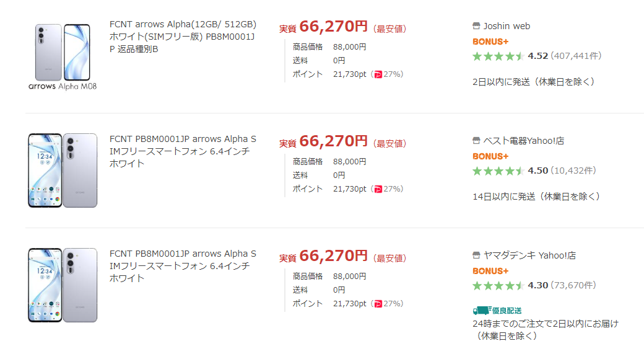Open the ヤマダデンキ listing's product title
Screen dimensions: 644x359
pyautogui.click(x=183, y=267)
